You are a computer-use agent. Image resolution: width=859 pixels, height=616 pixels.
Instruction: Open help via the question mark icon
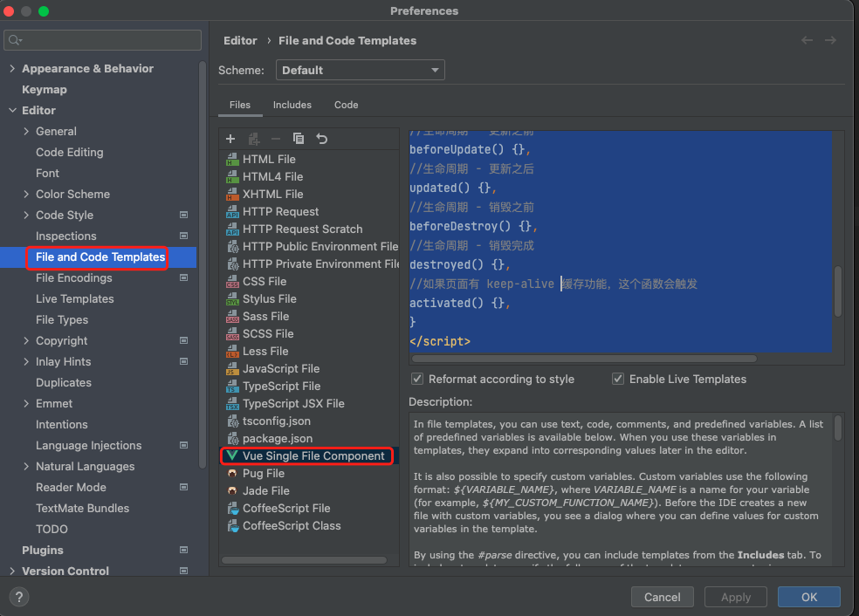(19, 597)
